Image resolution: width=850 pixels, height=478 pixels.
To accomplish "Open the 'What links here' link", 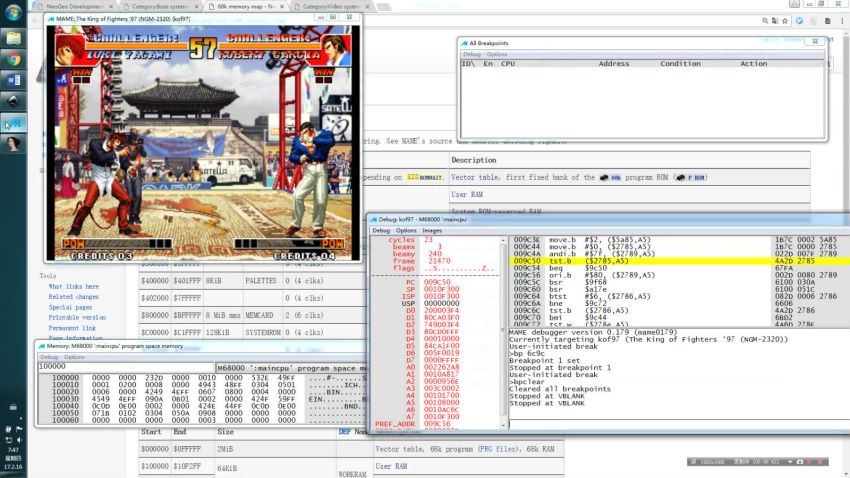I will coord(73,286).
